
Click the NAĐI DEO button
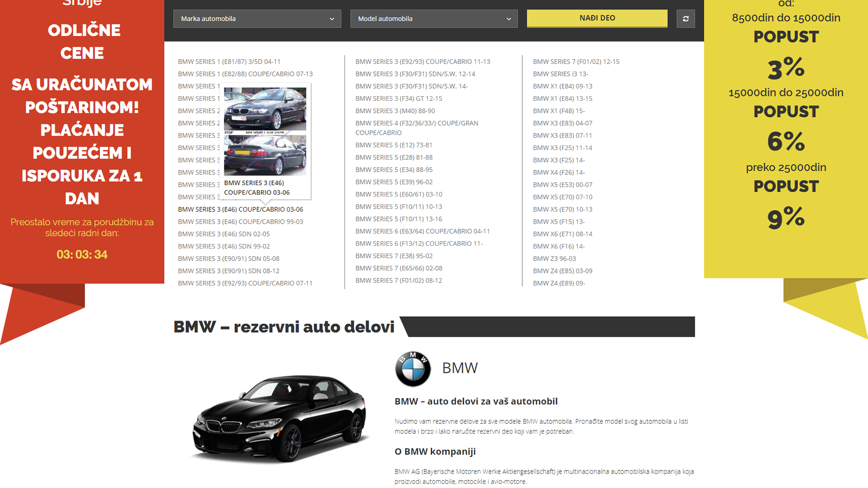pyautogui.click(x=597, y=18)
